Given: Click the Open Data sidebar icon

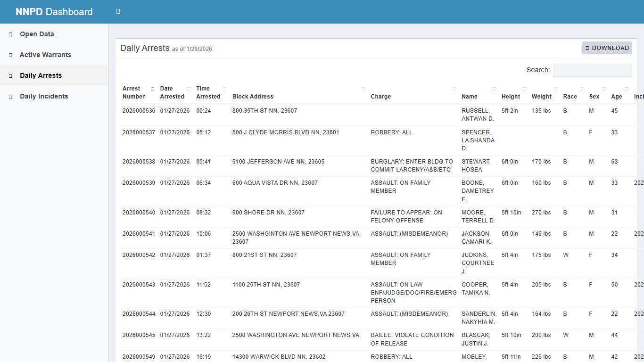Looking at the screenshot, I should pyautogui.click(x=10, y=34).
